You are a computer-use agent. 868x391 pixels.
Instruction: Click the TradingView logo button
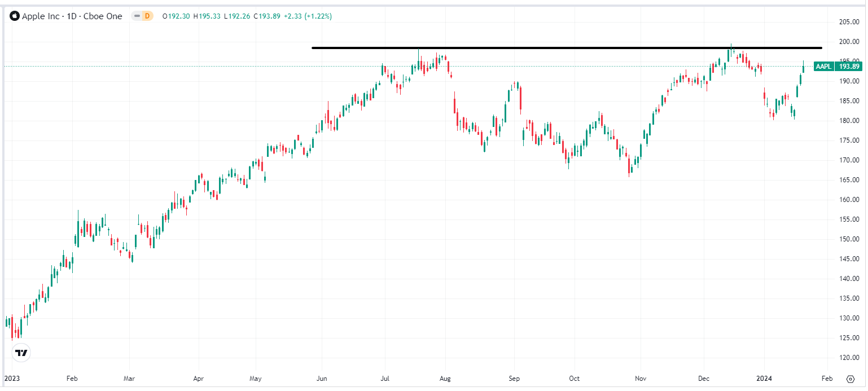pos(21,353)
